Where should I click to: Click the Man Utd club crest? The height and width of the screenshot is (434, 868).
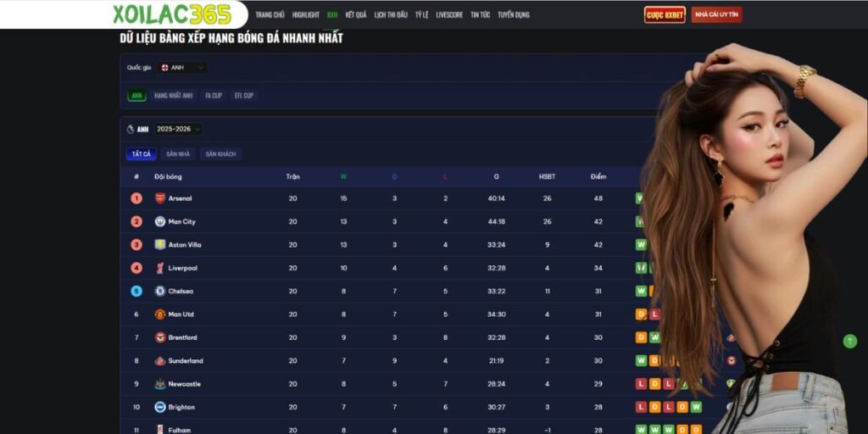tap(160, 314)
